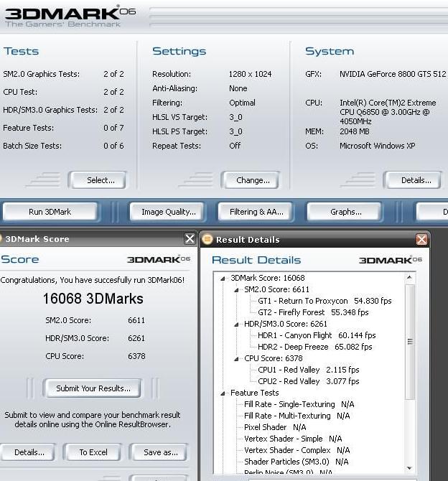Select Fill Rate - Multi-Texturing row

coord(297,416)
